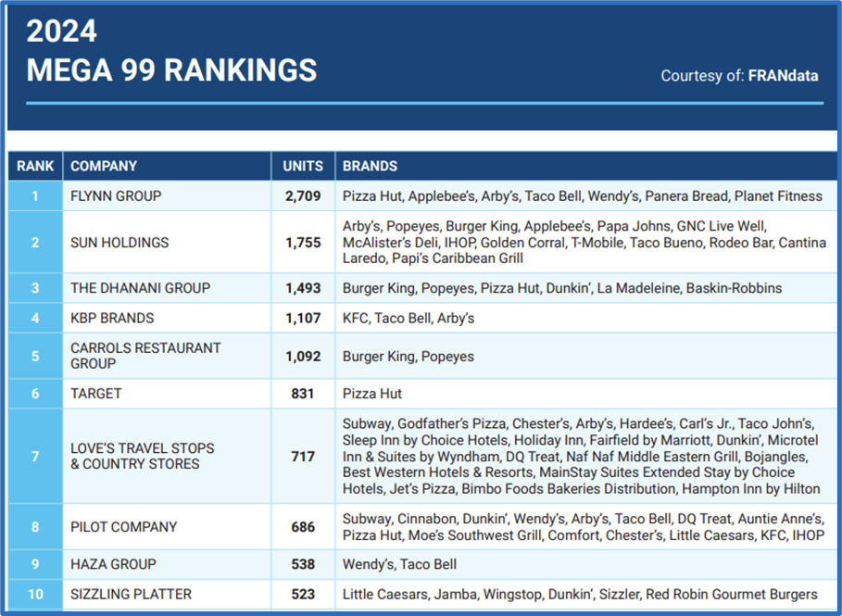Click rank number 6 cell
This screenshot has width=842, height=616.
[x=35, y=394]
